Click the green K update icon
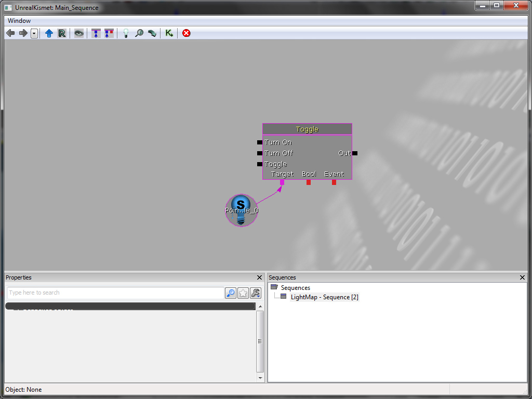Viewport: 532px width, 399px height. point(169,33)
